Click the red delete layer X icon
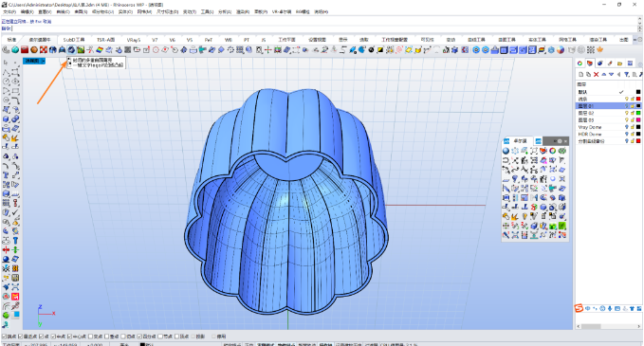The width and height of the screenshot is (644, 346). tap(596, 74)
